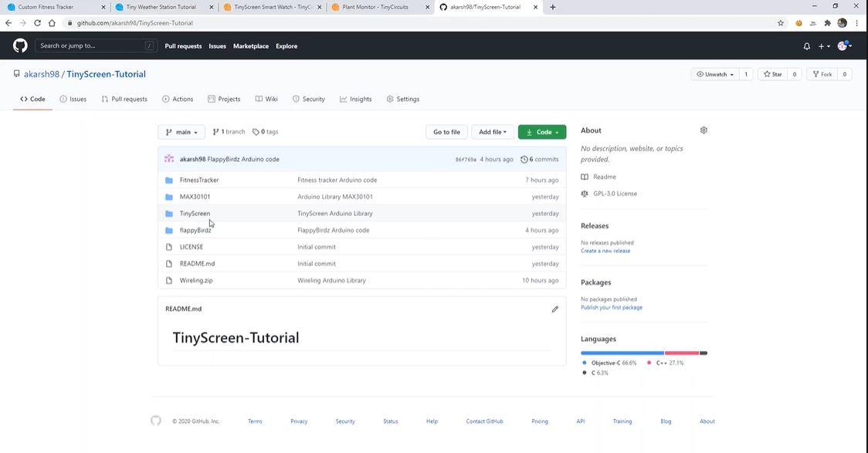Open the Security repo tab
The height and width of the screenshot is (453, 868).
tap(309, 99)
